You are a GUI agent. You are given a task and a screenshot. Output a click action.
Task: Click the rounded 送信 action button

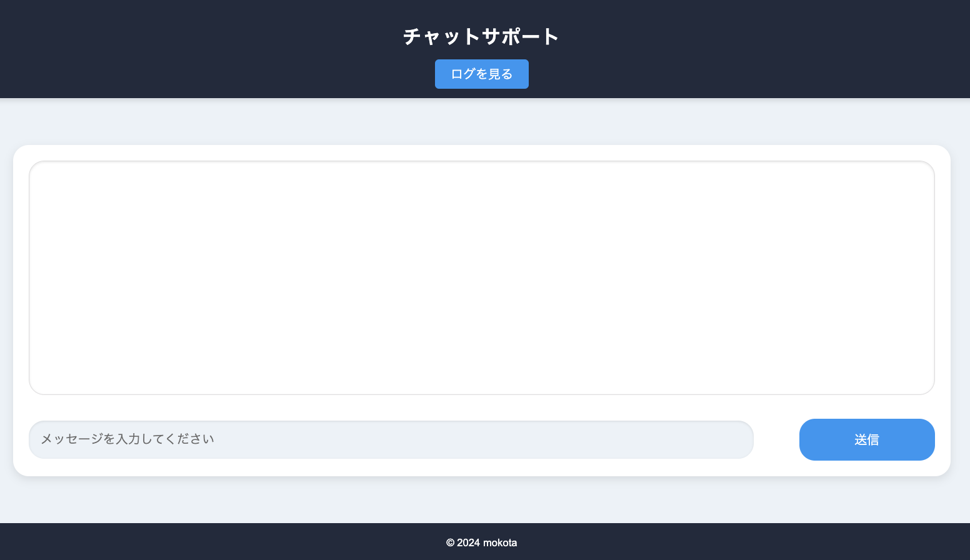867,439
